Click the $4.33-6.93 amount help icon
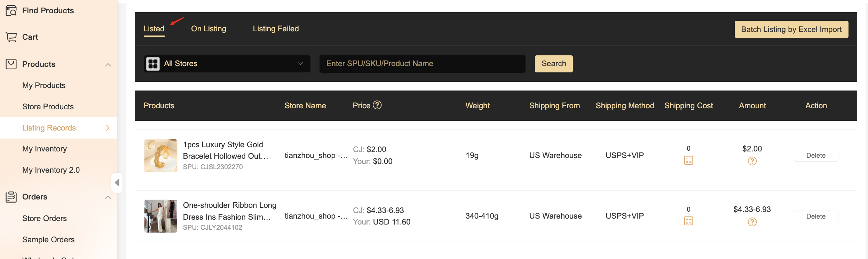 (x=752, y=222)
